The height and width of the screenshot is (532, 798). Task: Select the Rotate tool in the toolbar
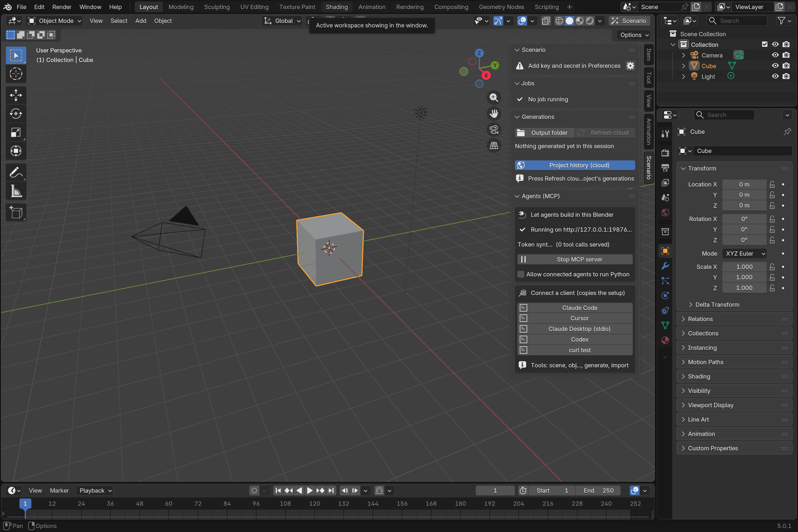(x=16, y=114)
